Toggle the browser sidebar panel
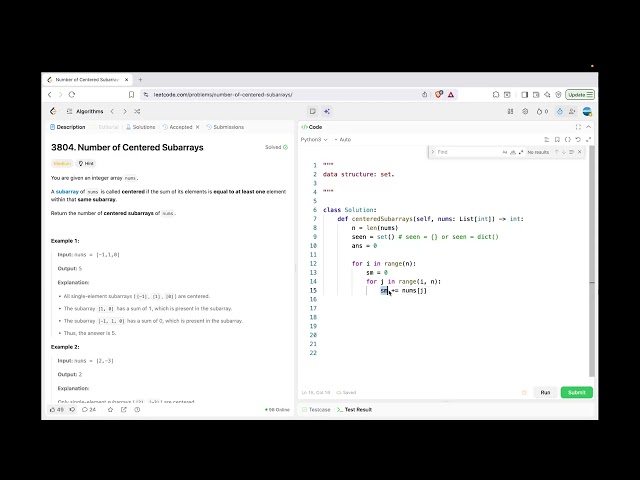Screen dimensions: 640x480 [524, 95]
